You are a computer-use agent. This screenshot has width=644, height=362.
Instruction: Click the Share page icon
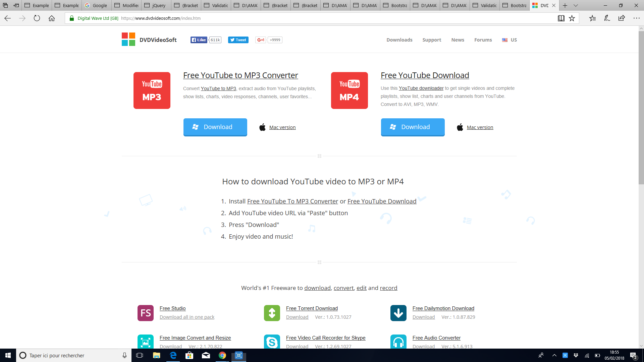coord(622,18)
